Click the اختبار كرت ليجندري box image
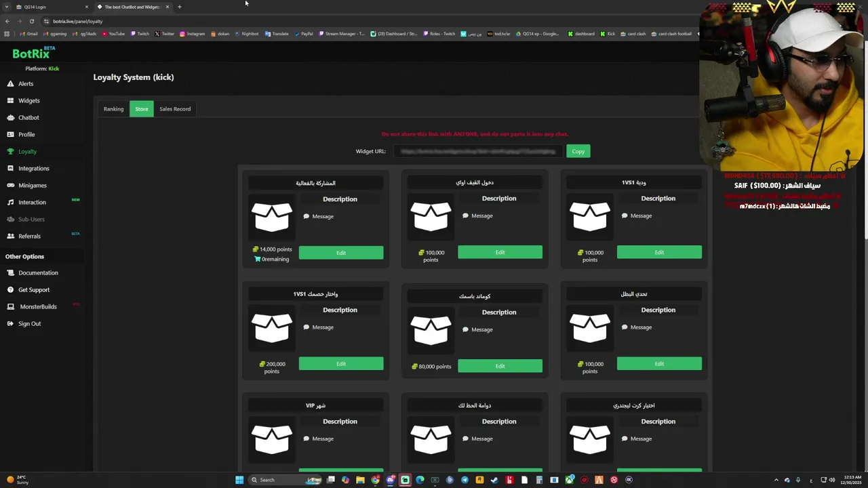Viewport: 868px width, 488px height. pos(590,439)
